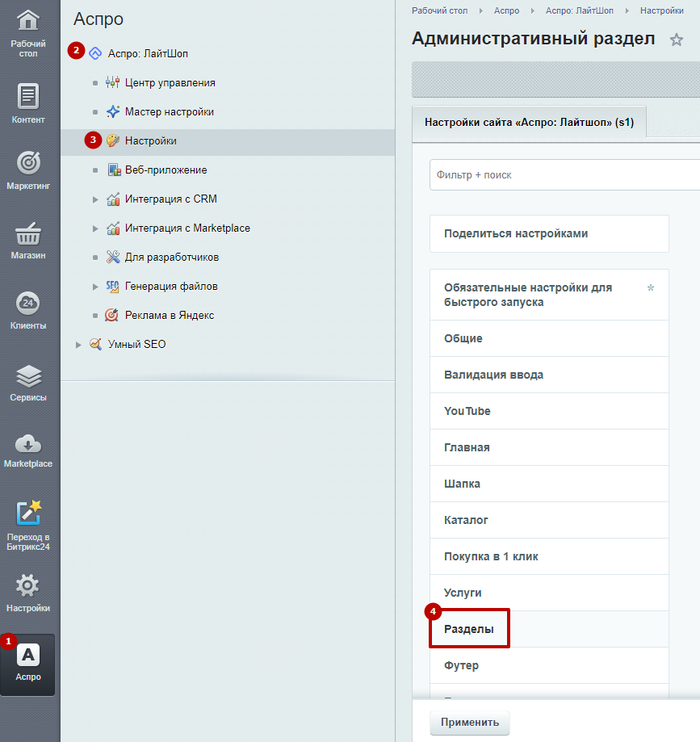The image size is (700, 742).
Task: Select Обязательные настройки для быстрого запуска
Action: (549, 295)
